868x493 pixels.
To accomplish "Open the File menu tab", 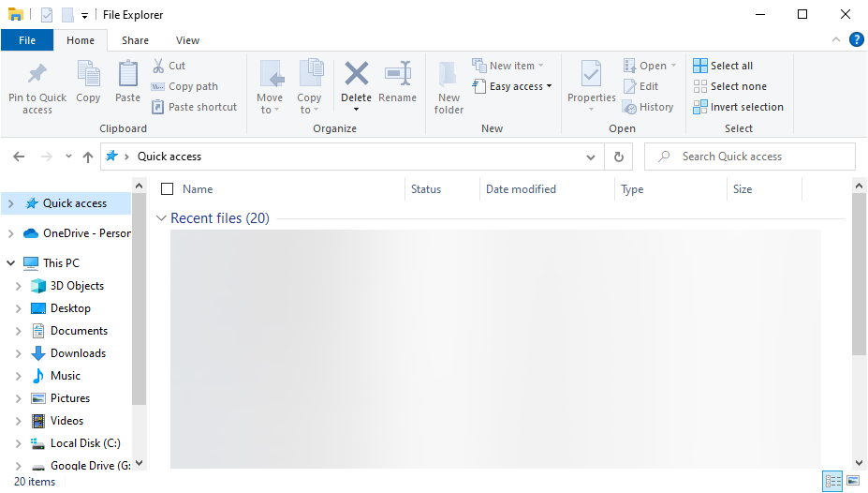I will [27, 40].
